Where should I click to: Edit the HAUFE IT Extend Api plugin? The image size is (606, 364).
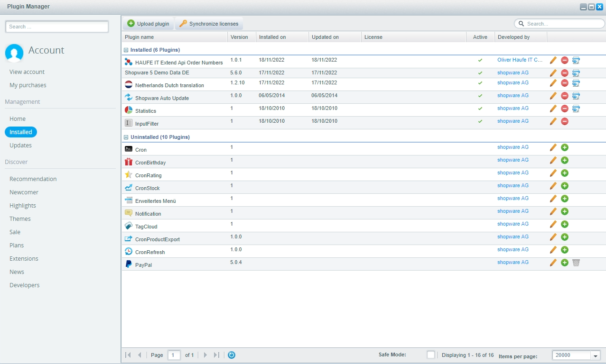click(553, 60)
